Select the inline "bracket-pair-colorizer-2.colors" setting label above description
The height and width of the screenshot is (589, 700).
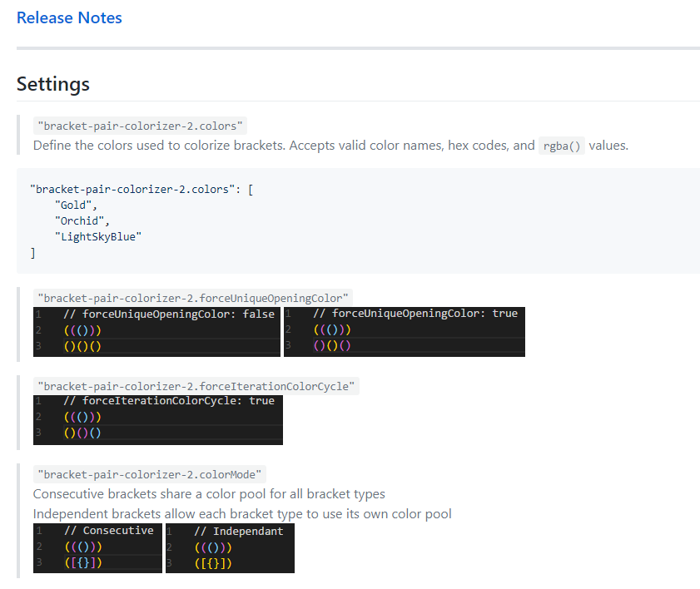pyautogui.click(x=140, y=126)
